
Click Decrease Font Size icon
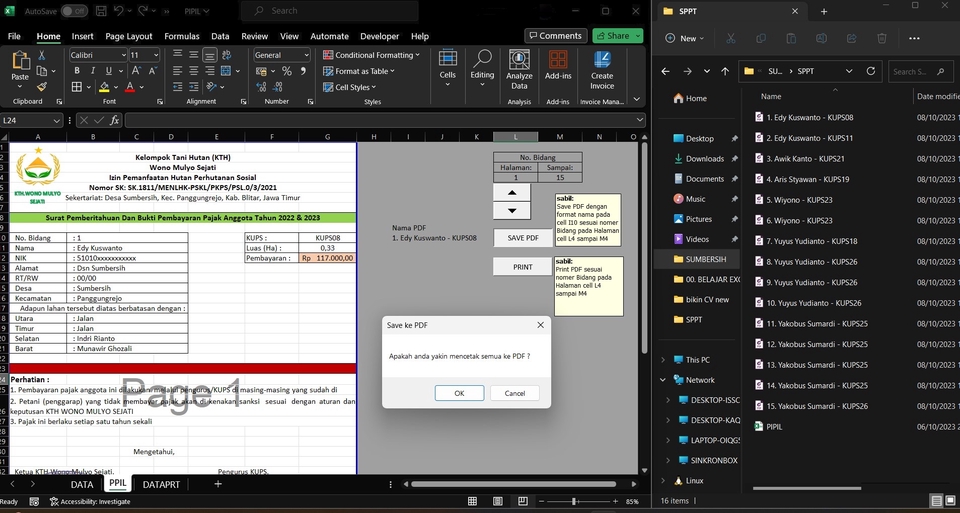(152, 71)
